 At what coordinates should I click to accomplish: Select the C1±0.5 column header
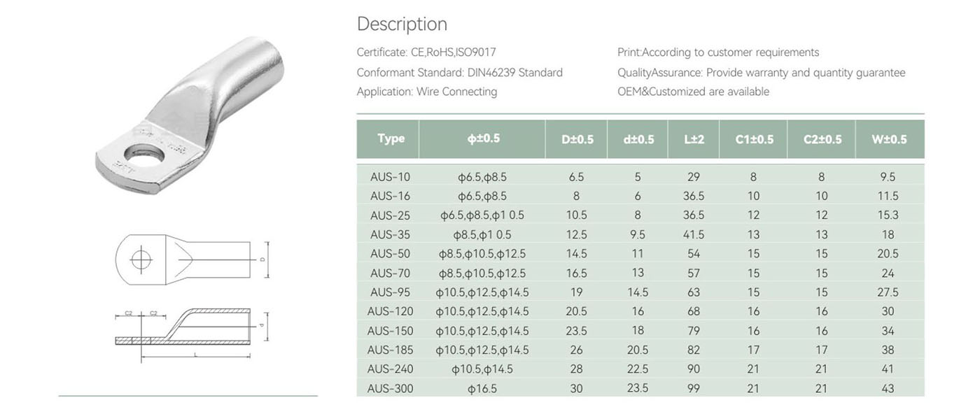click(x=754, y=139)
